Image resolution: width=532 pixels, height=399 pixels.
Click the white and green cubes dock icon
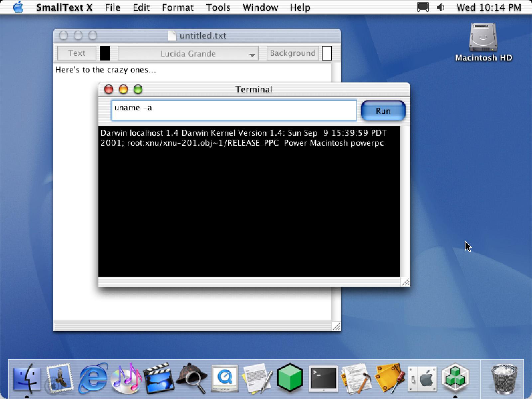pos(455,378)
